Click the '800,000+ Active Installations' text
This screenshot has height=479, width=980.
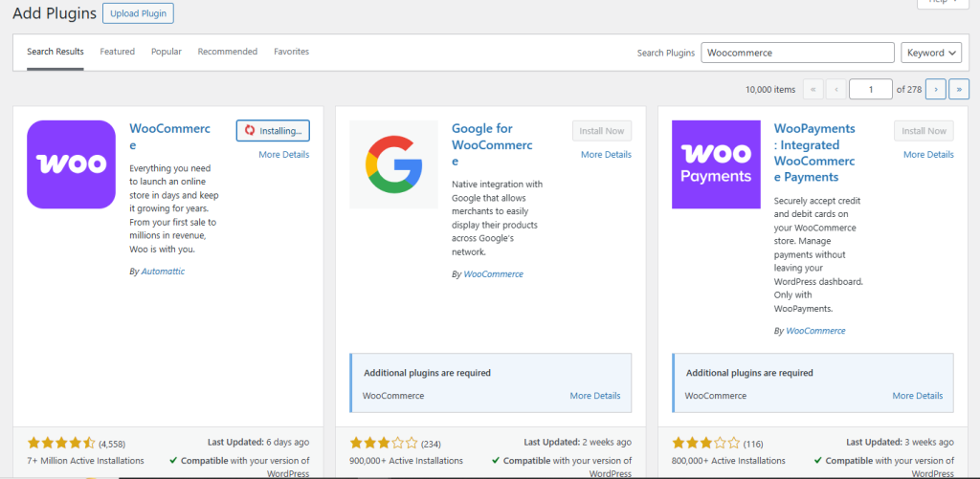coord(728,461)
